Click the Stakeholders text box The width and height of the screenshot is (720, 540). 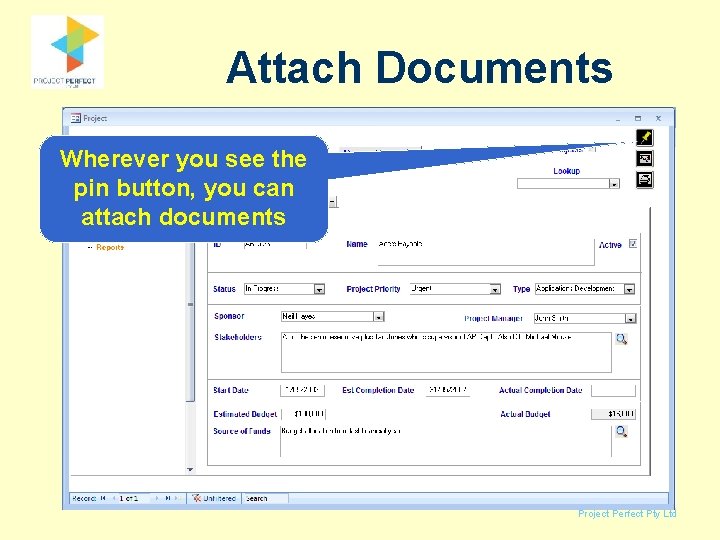[446, 352]
